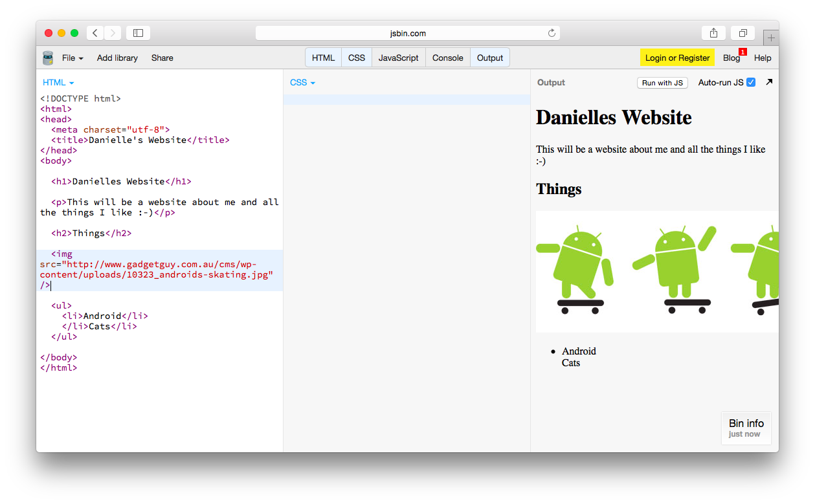This screenshot has height=504, width=815.
Task: Open the HTML panel language dropdown
Action: [x=58, y=82]
